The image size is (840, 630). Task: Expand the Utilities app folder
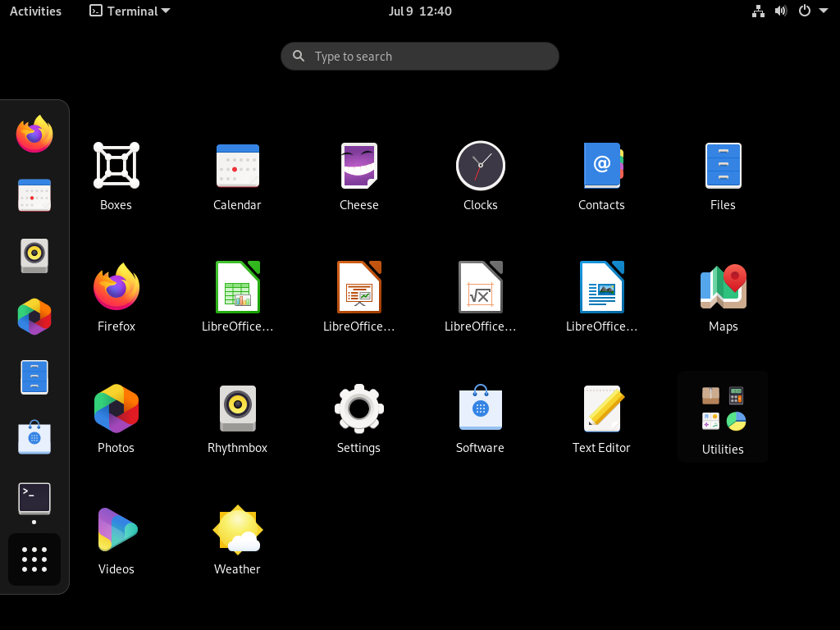coord(724,417)
